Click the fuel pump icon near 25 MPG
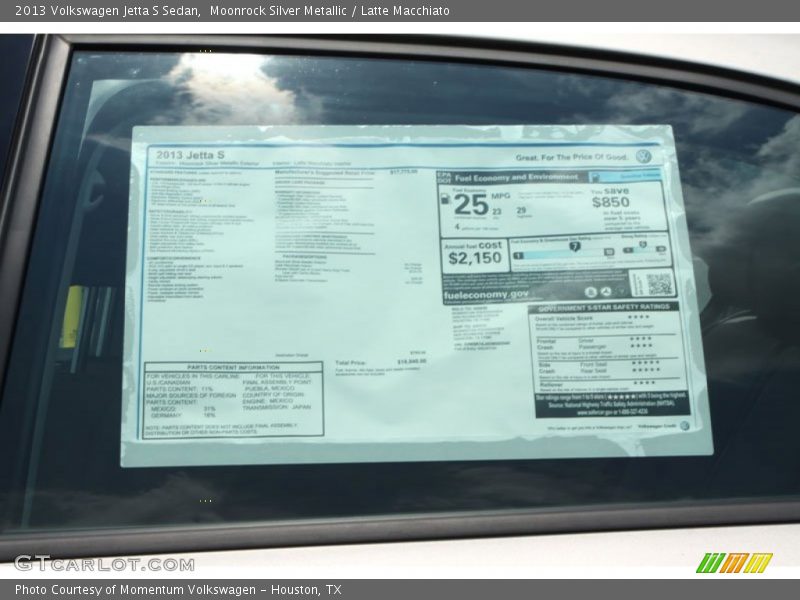The image size is (800, 600). tap(445, 199)
